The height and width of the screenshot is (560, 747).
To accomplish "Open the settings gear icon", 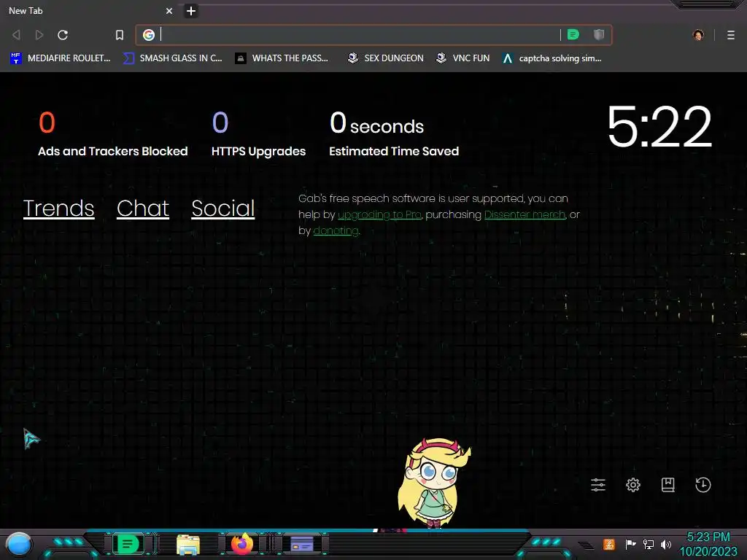I will pos(633,485).
